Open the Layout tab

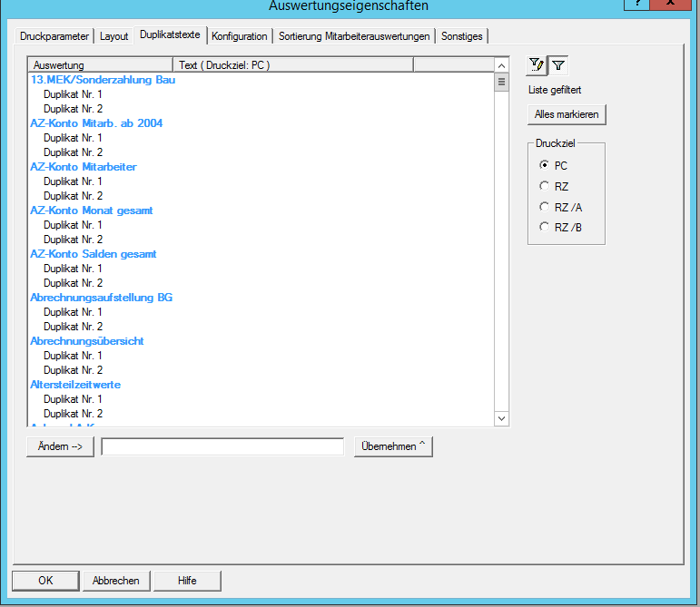114,36
